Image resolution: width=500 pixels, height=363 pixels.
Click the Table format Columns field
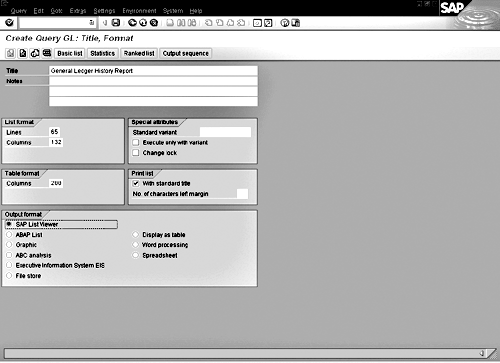tap(56, 183)
